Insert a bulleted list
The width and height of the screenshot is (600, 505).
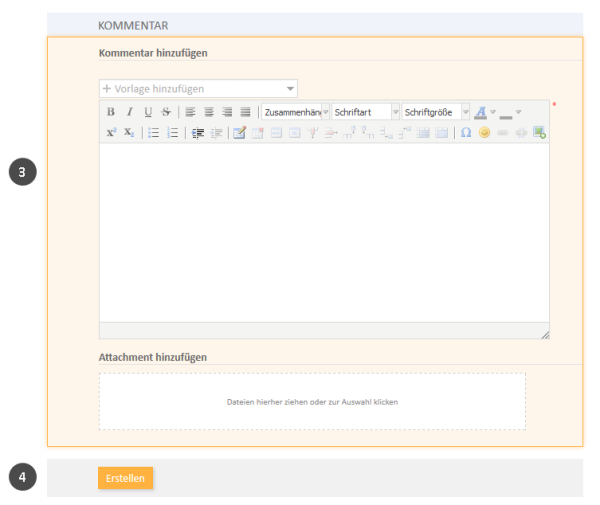[x=153, y=132]
